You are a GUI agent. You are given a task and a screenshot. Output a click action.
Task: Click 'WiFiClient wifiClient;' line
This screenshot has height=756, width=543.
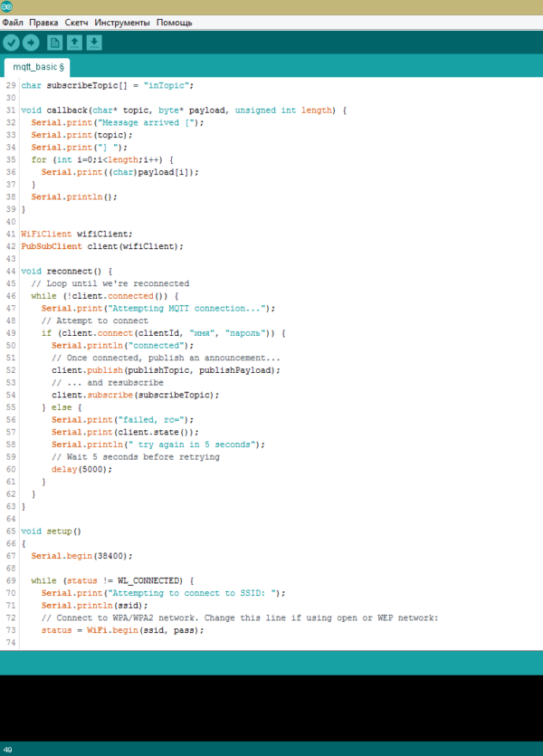pos(77,234)
